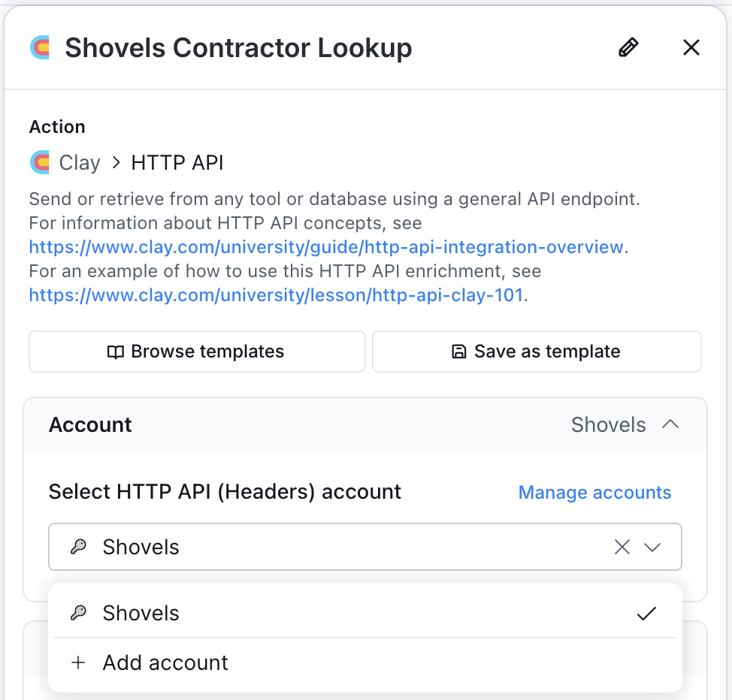Click the Clay logo beside the panel title

pos(40,47)
